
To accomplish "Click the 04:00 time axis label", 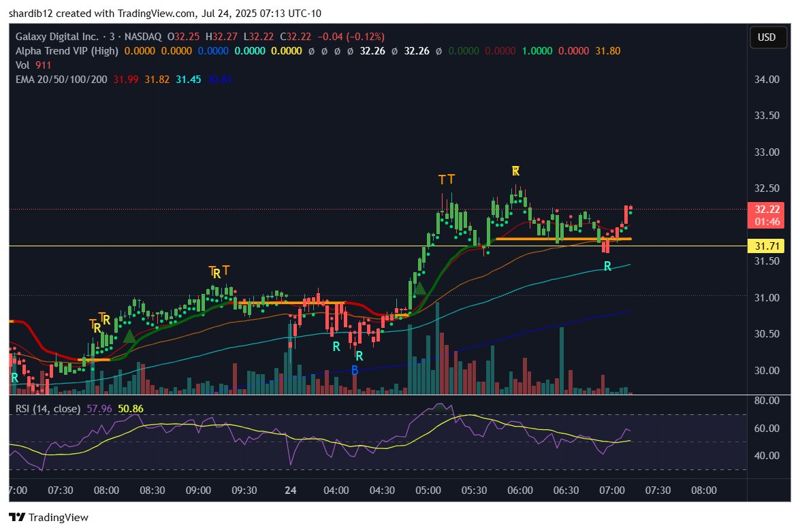I will [x=336, y=491].
